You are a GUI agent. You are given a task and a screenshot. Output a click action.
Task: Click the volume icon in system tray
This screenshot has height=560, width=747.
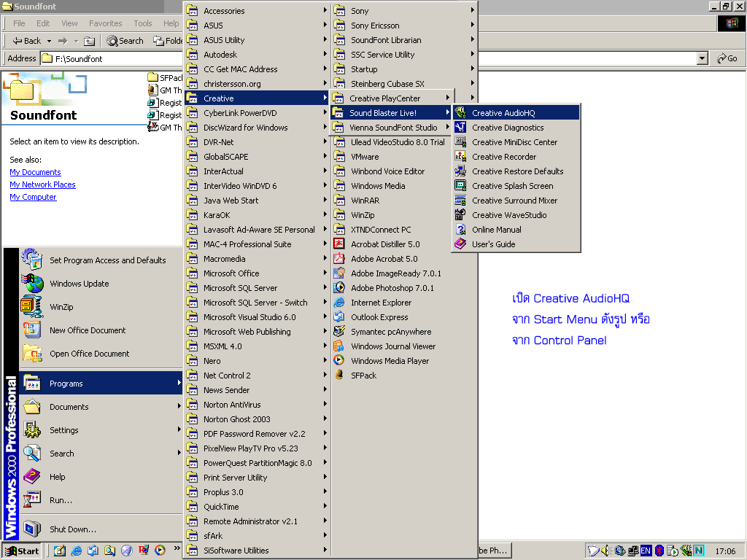coord(605,551)
